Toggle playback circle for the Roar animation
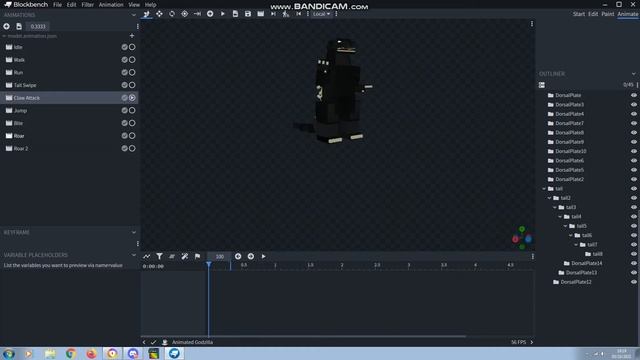The height and width of the screenshot is (360, 640). pyautogui.click(x=132, y=136)
